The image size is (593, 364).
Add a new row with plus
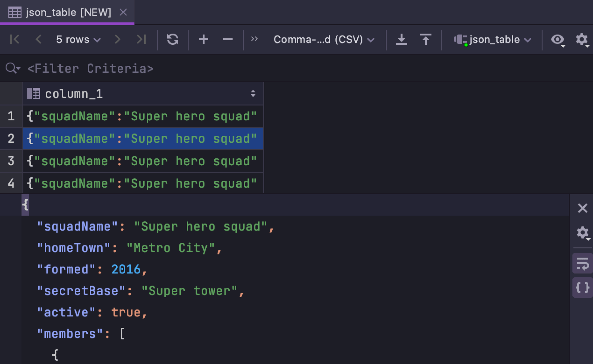(203, 40)
